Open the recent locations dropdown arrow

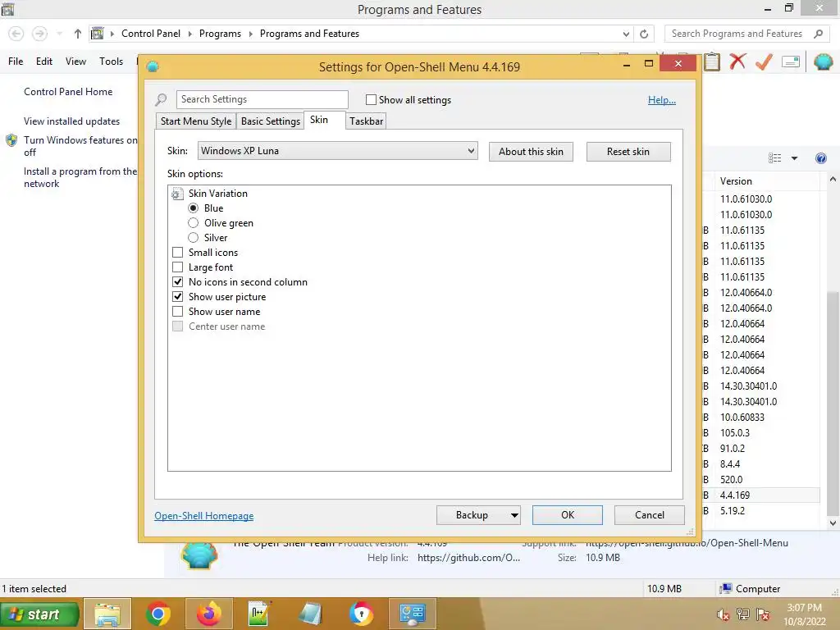(x=59, y=34)
